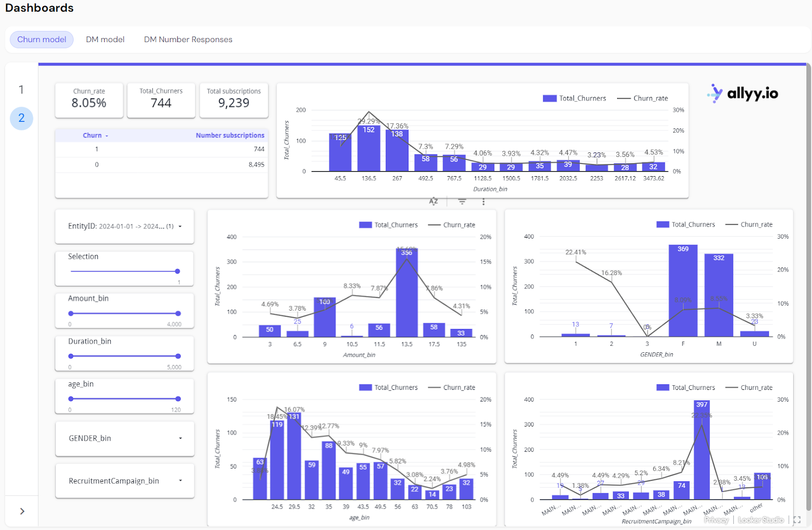Sort by Number subscriptions column header

(230, 136)
